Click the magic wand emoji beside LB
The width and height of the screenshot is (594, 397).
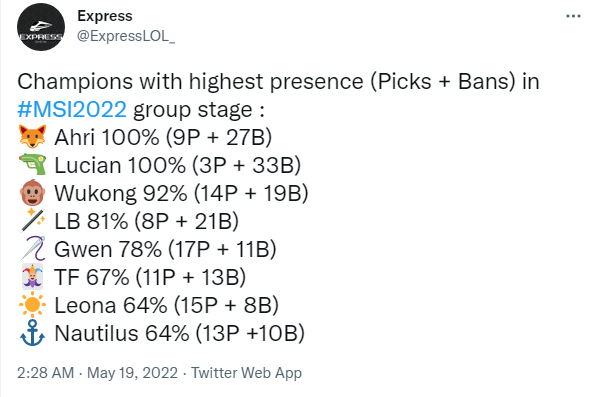[33, 221]
